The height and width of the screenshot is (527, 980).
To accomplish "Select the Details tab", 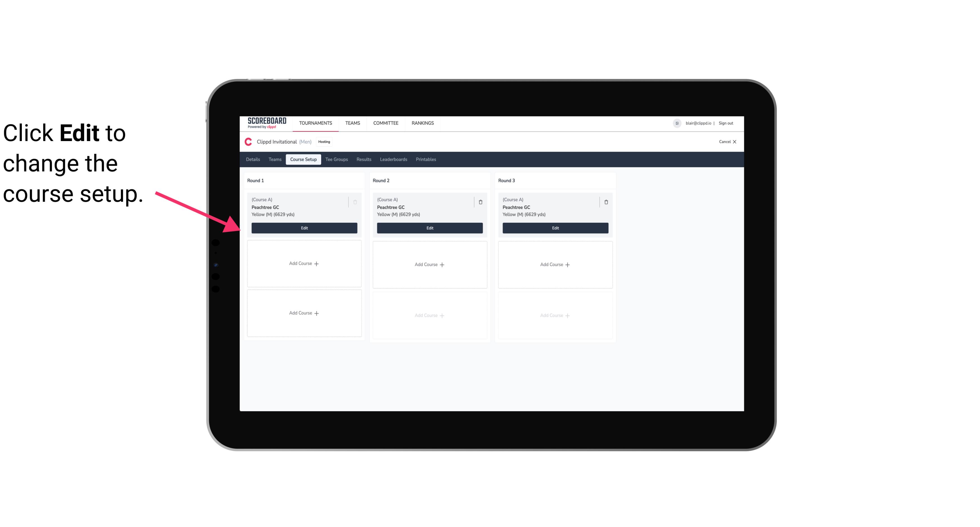I will (253, 159).
